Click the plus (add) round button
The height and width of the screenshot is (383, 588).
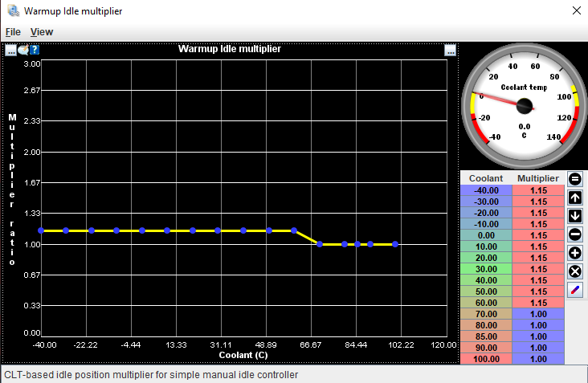(575, 253)
